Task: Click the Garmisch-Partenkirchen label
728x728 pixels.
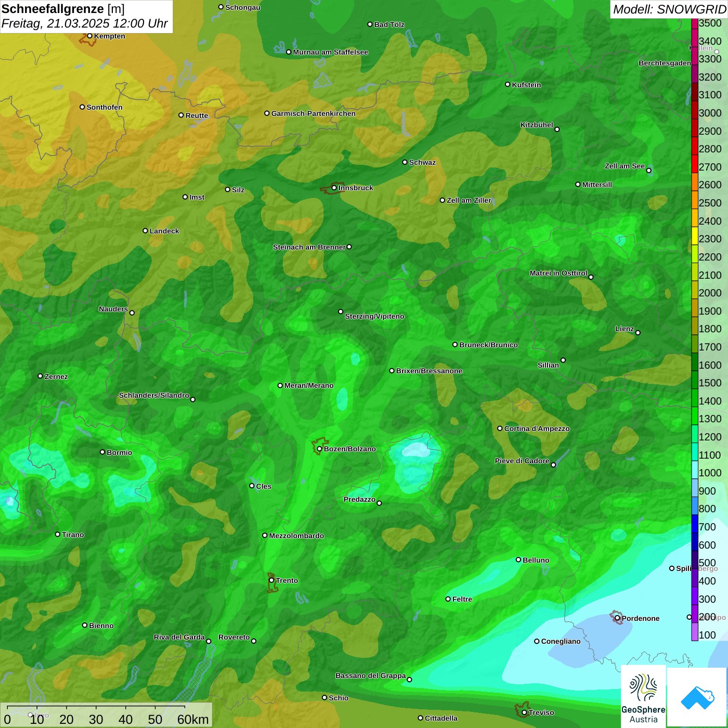Action: (314, 113)
